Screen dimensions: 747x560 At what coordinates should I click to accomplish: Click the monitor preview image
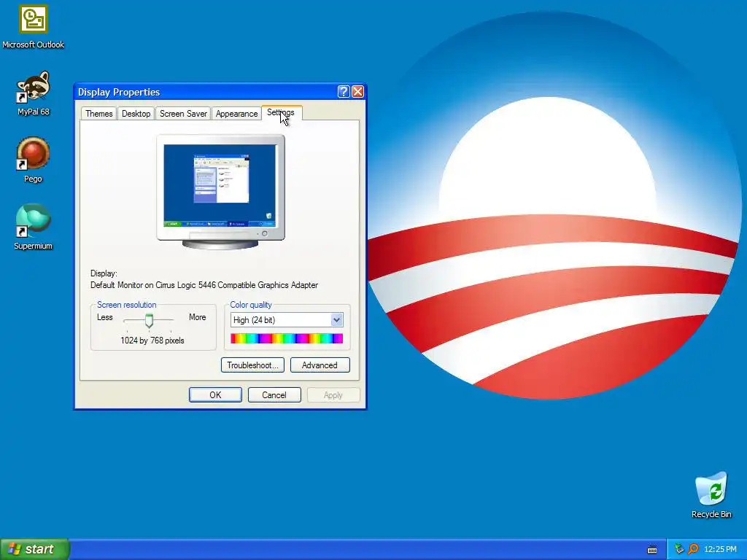[220, 192]
